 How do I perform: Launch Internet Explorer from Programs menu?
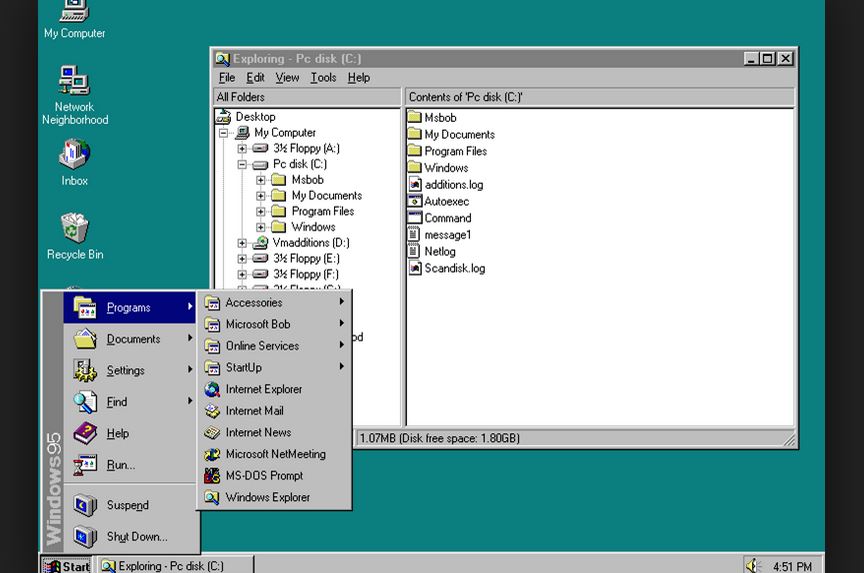[x=263, y=389]
